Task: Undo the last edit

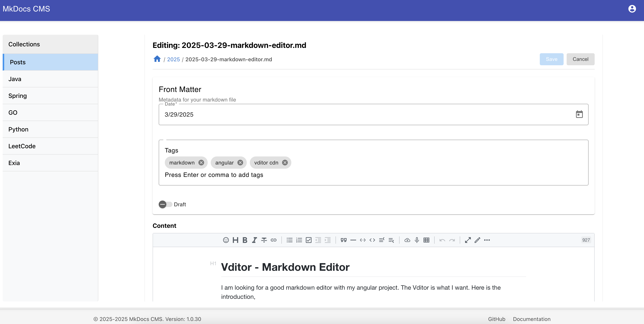Action: tap(442, 240)
